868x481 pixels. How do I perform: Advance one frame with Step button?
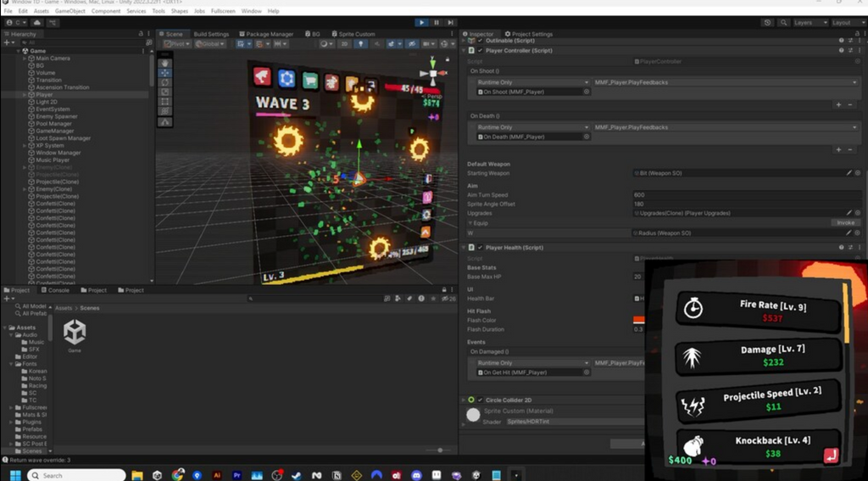click(x=451, y=23)
